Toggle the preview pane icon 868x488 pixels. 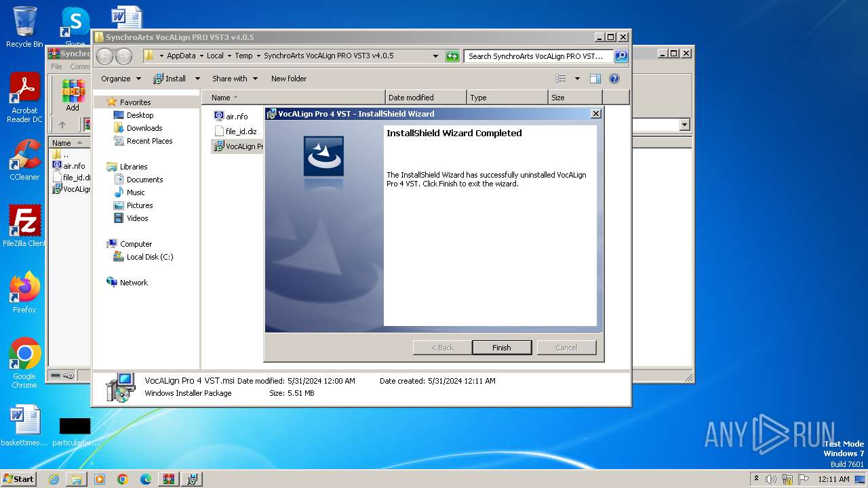point(595,79)
